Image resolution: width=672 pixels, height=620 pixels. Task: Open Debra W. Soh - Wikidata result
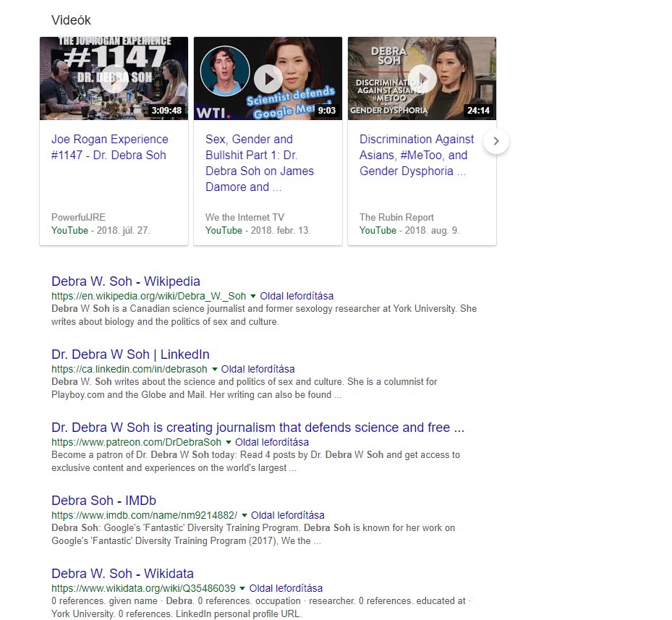122,574
